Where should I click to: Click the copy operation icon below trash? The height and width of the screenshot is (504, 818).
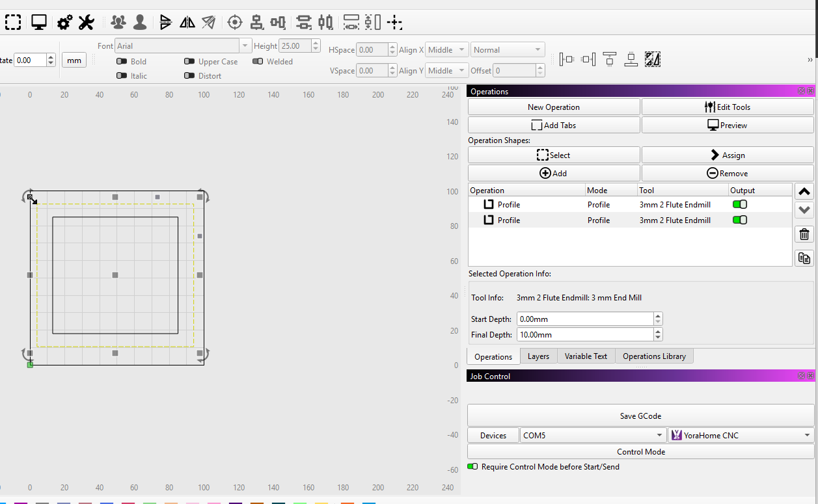pyautogui.click(x=804, y=258)
